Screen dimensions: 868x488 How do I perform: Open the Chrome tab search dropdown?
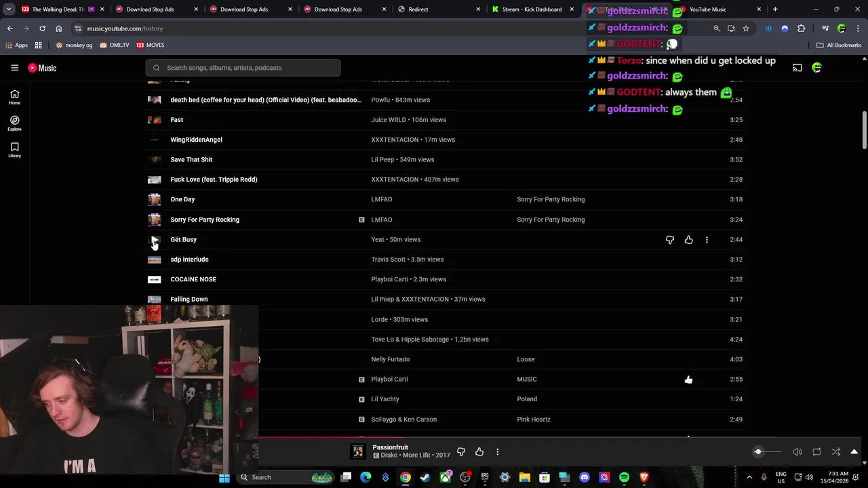[x=9, y=9]
